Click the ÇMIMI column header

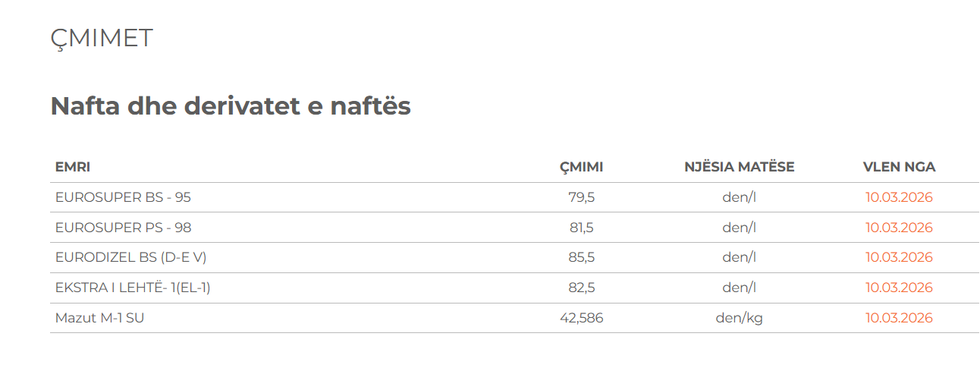click(581, 167)
